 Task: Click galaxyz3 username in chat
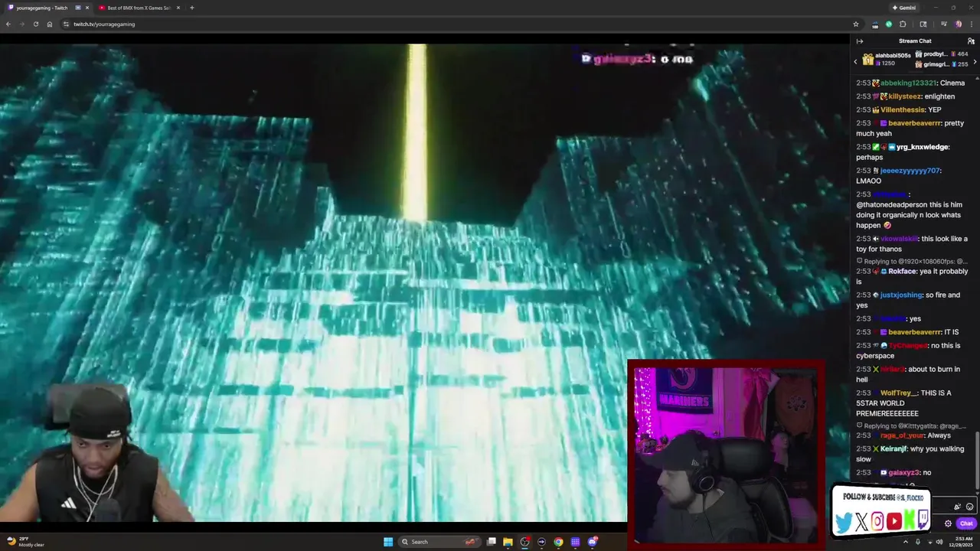[903, 472]
